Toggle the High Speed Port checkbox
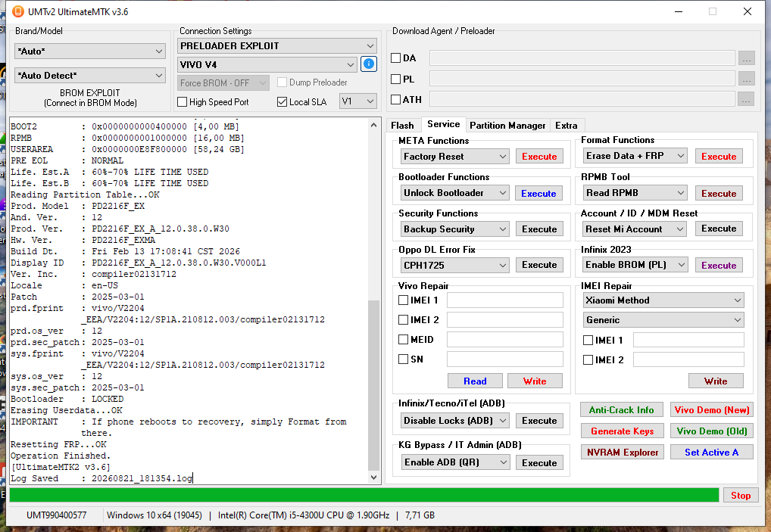Viewport: 771px width, 532px height. coord(183,101)
